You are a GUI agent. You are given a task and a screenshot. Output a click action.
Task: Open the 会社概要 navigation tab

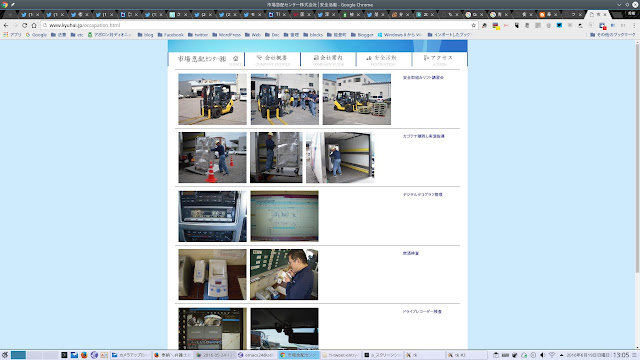tap(273, 59)
